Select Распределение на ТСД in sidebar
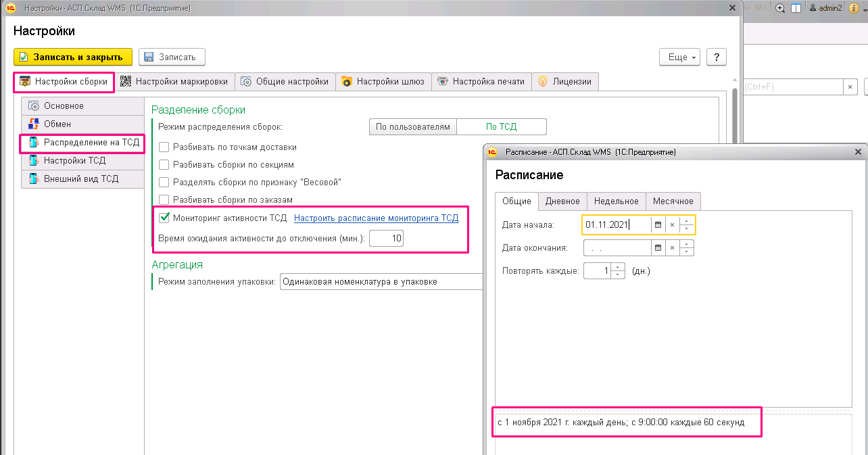The height and width of the screenshot is (455, 868). pos(83,143)
